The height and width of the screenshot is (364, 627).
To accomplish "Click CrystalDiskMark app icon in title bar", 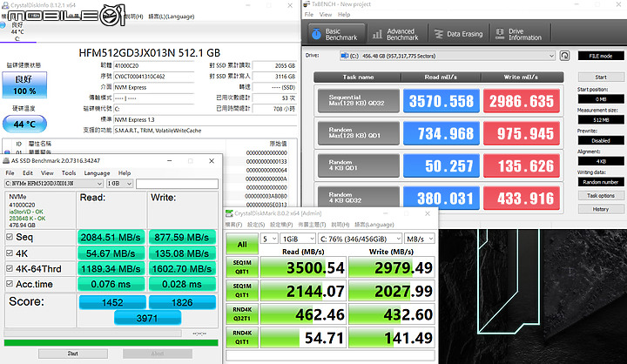I will click(x=229, y=213).
